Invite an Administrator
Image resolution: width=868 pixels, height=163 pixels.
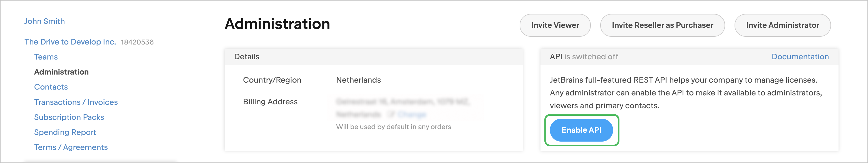point(782,25)
